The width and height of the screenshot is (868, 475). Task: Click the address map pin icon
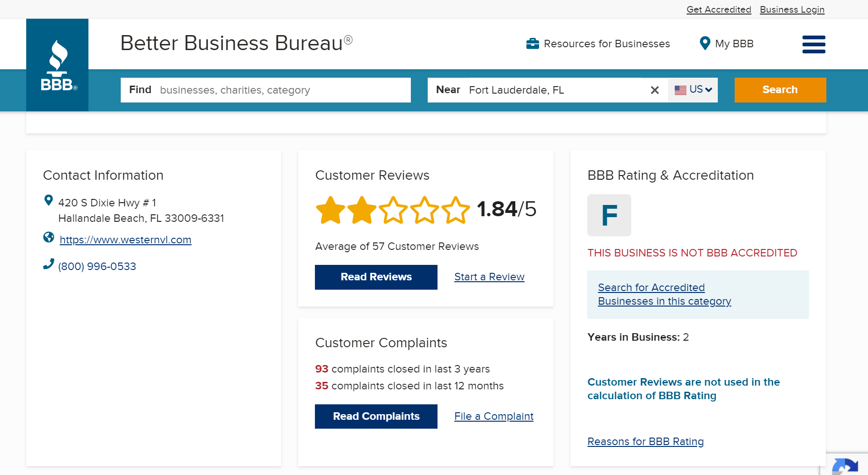48,200
